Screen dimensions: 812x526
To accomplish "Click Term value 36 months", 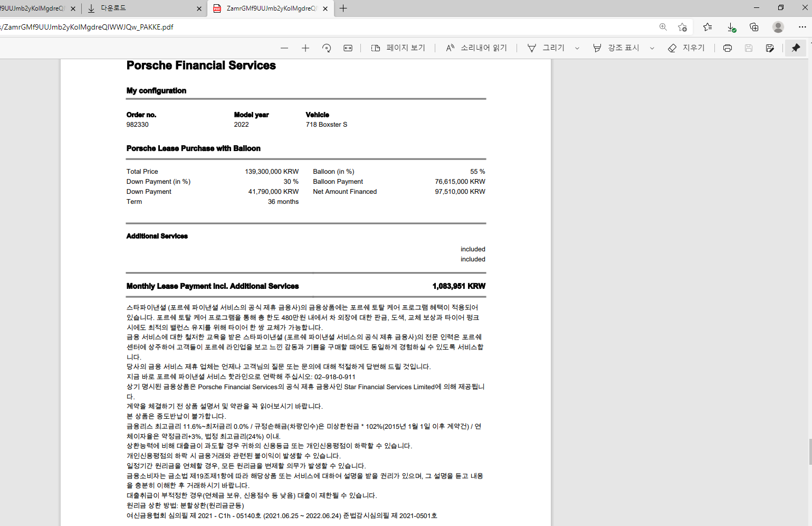I will (283, 202).
